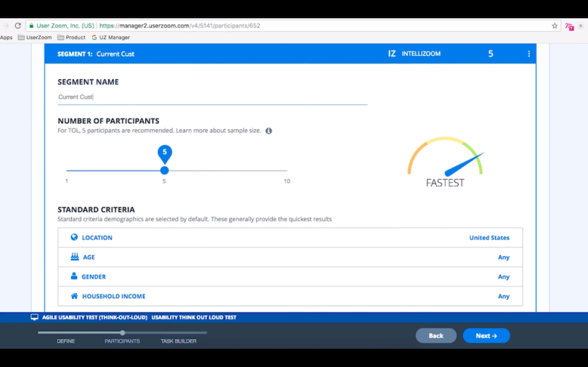
Task: Open the Age value set to Any
Action: (503, 257)
